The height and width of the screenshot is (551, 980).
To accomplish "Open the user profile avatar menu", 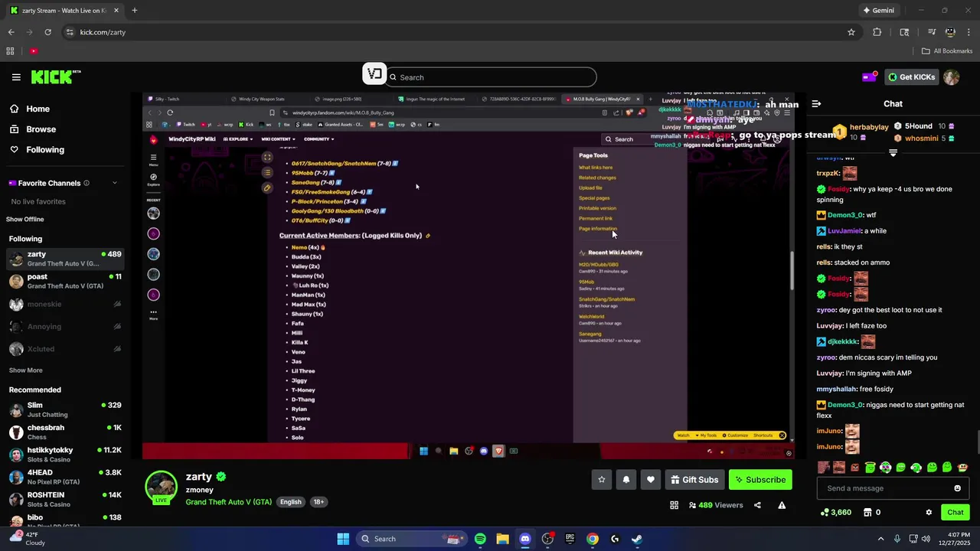I will [x=951, y=77].
